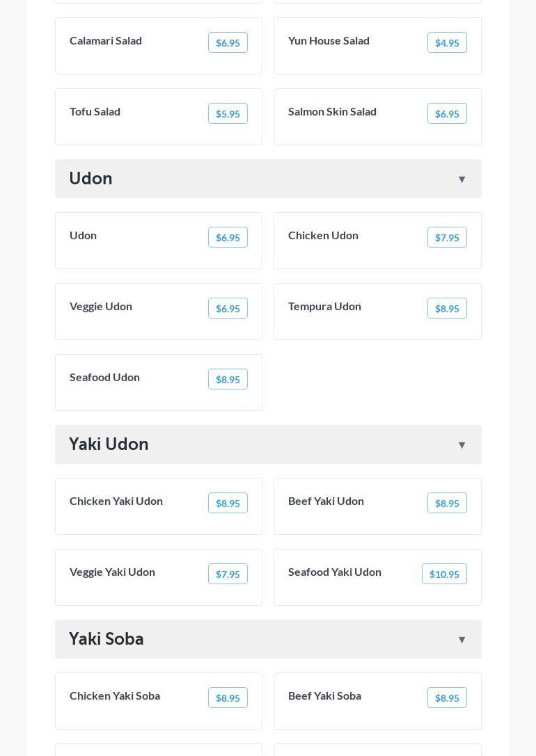Open the Chicken Yaki Soba item name
This screenshot has width=536, height=756.
(115, 696)
